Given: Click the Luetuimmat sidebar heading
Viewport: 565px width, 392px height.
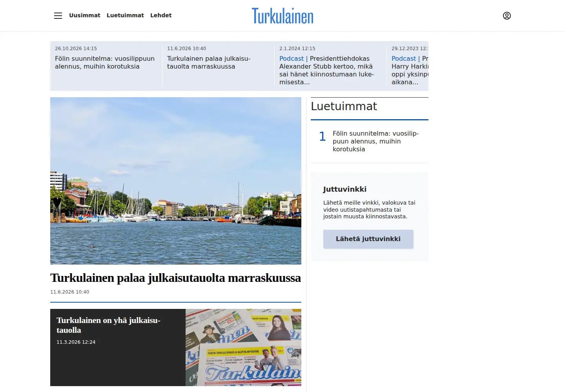Looking at the screenshot, I should [344, 106].
